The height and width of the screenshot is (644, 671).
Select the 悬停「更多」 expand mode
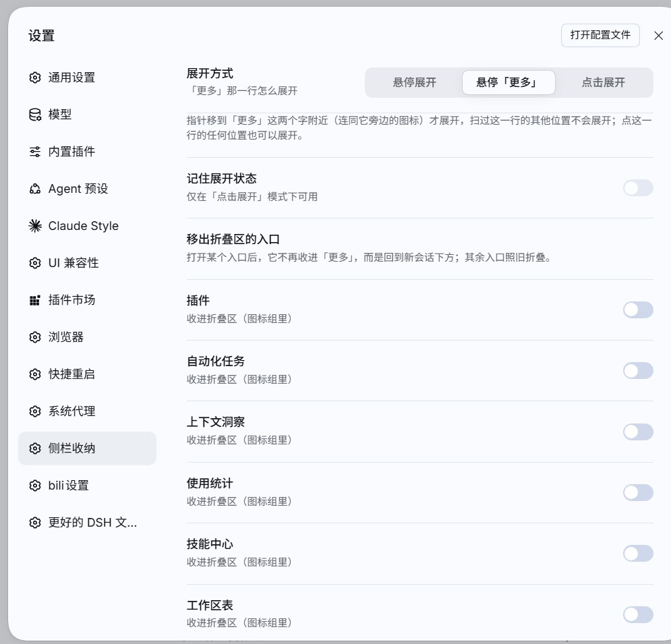508,82
